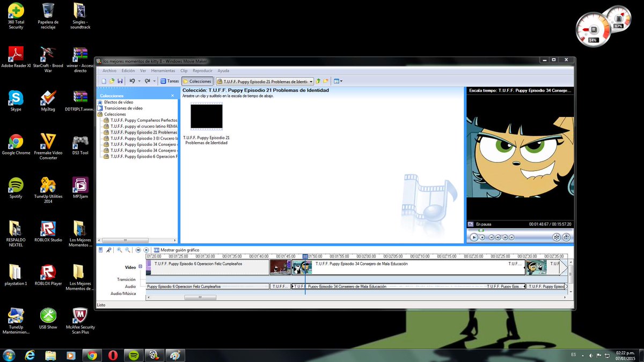Viewport: 644px width, 362px height.
Task: Step to the previous frame
Action: (498, 237)
